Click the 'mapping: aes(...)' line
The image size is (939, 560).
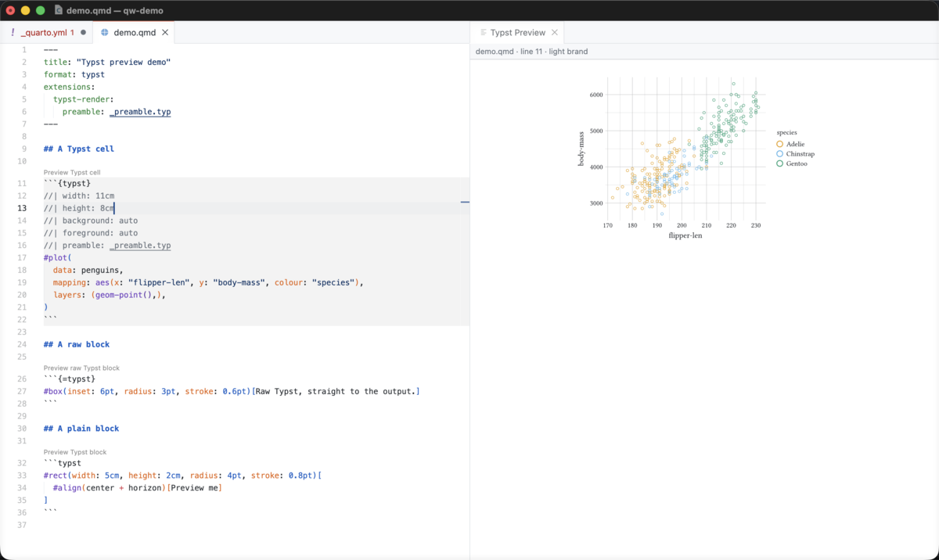tap(208, 283)
